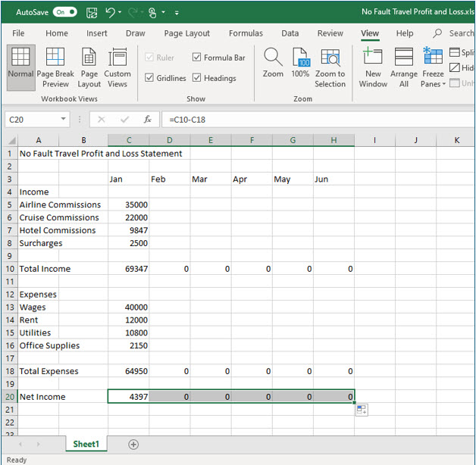Click title cell No Fault Travel Profit and Loss Statement
This screenshot has width=476, height=465.
(101, 154)
